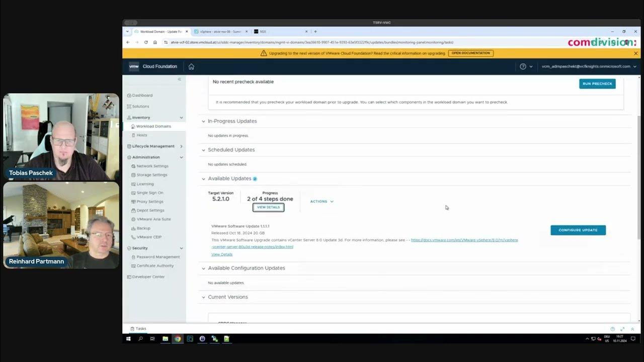This screenshot has height=362, width=644.
Task: Click the Run Precheck button
Action: (597, 83)
